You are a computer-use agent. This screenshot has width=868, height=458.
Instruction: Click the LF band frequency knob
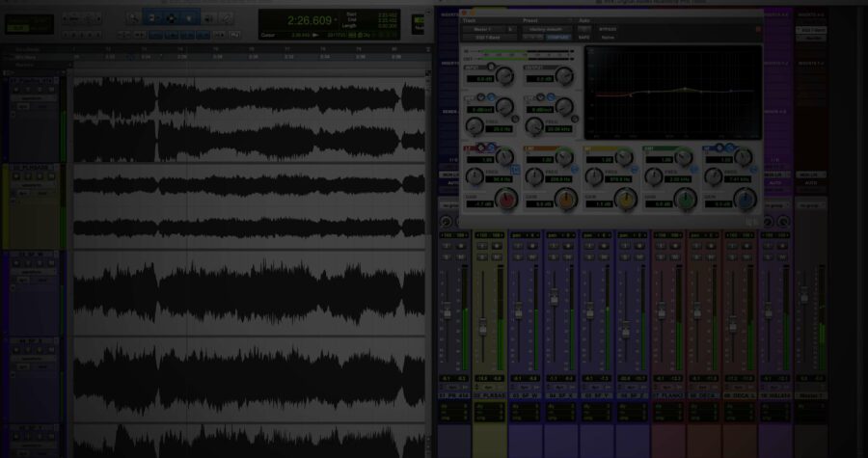475,177
